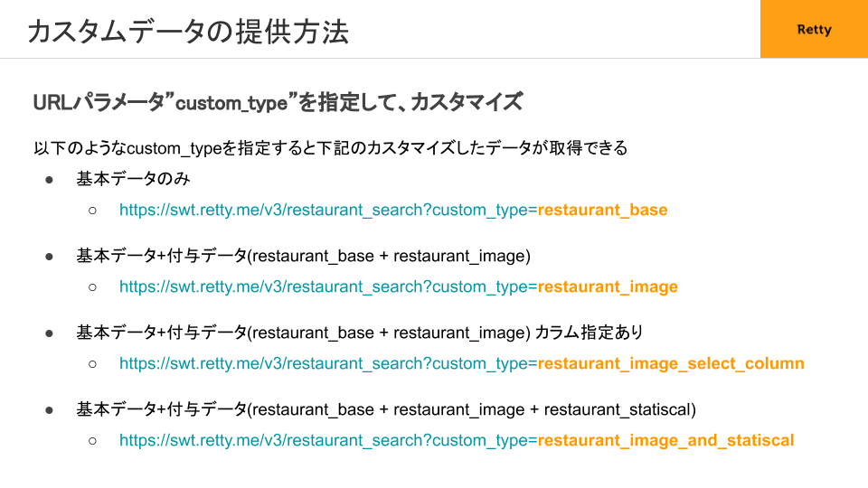Open the restaurant_base custom_type URL

393,211
